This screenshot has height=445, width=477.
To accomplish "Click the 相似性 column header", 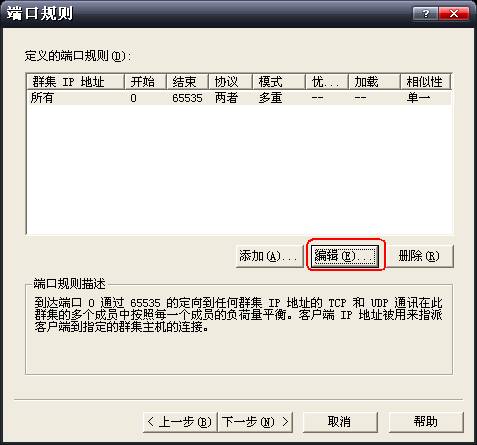I will tap(425, 82).
